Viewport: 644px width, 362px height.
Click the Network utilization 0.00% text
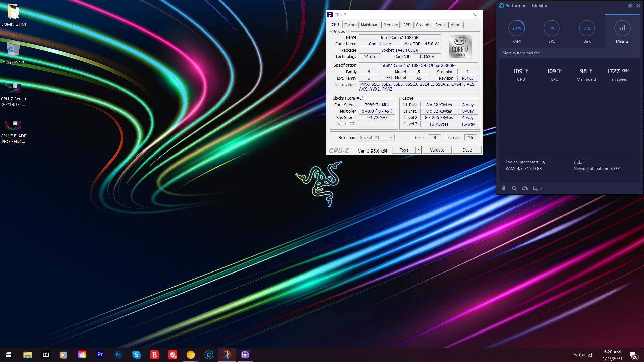[597, 169]
